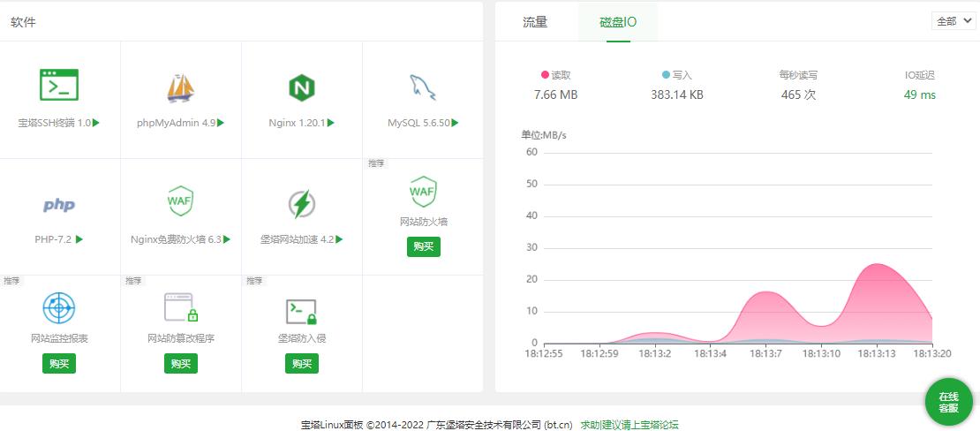Click the PHP-7.2 label
Viewport: 980px width, 431px height.
(x=54, y=239)
